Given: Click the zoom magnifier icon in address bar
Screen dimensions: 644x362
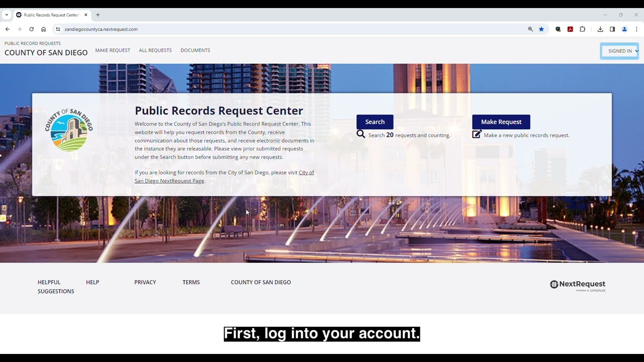Looking at the screenshot, I should 530,29.
